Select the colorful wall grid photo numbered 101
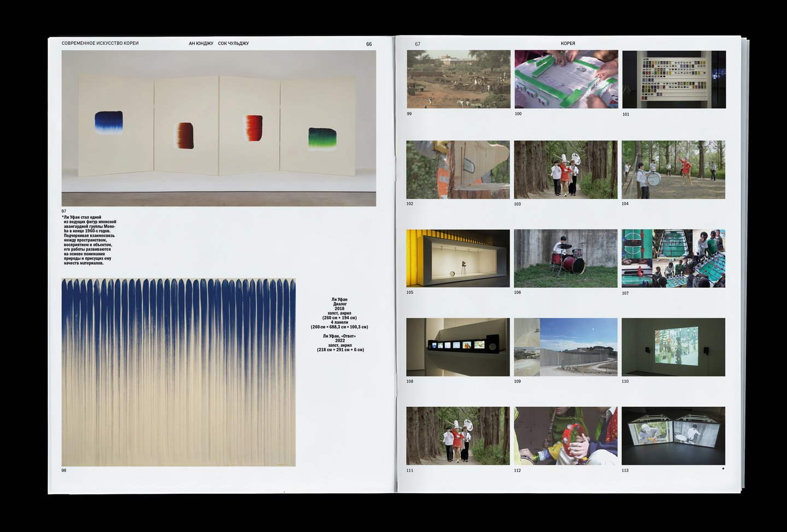787x532 pixels. (674, 79)
